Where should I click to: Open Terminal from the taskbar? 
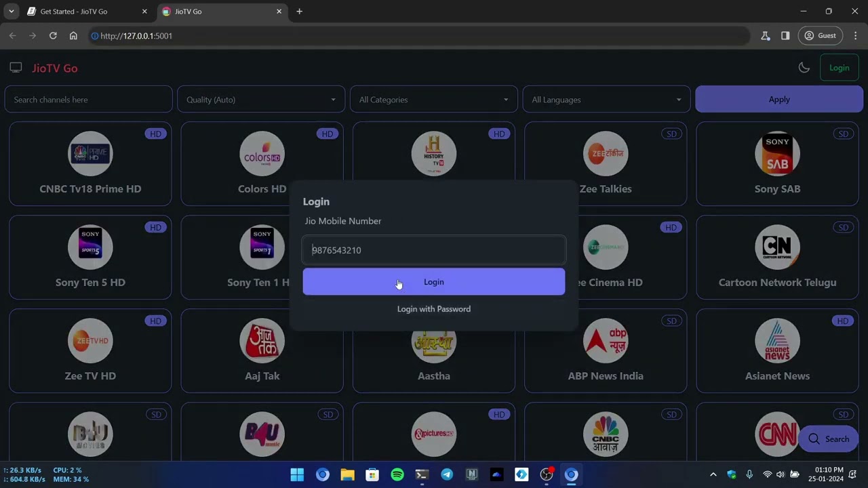click(x=422, y=474)
